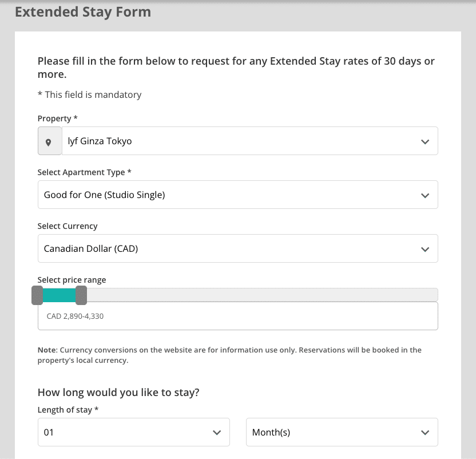Screen dimensions: 476x459
Task: Expand the Canadian Dollar (CAD) currency selector
Action: click(x=229, y=249)
